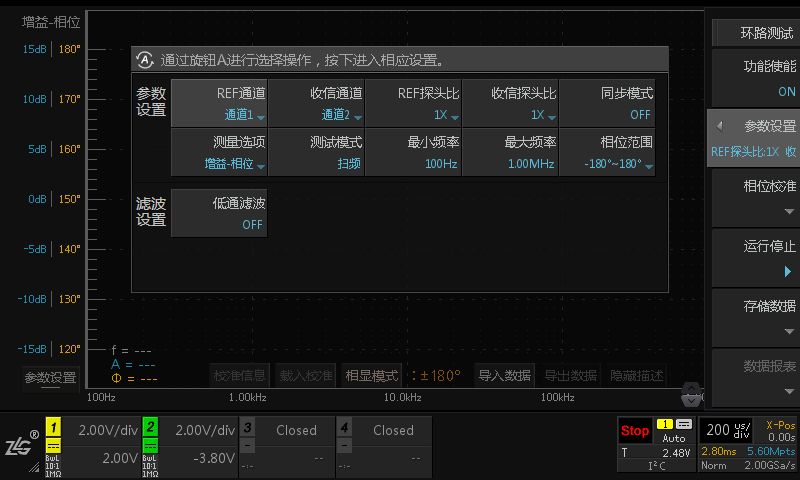Viewport: 800px width, 480px height.
Task: Select 运行停止 side menu item
Action: click(x=756, y=258)
